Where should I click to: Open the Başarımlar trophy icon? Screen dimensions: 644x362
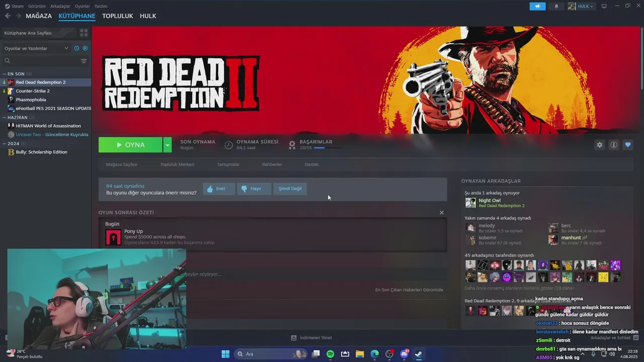[292, 145]
